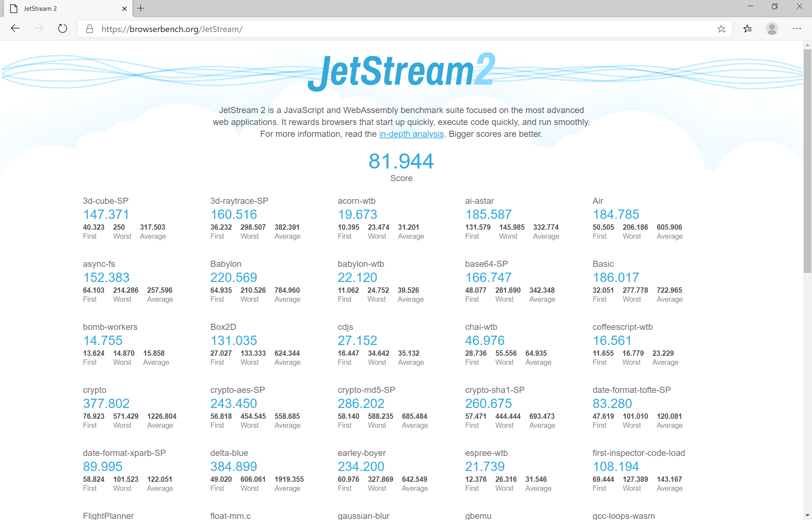This screenshot has width=812, height=520.
Task: Click the gbemu benchmark name
Action: (x=478, y=516)
